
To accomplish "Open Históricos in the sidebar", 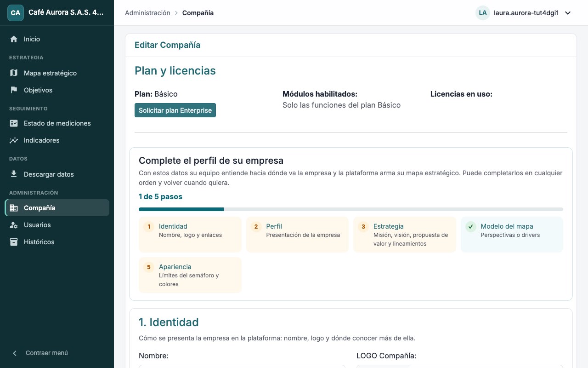I will tap(57, 242).
